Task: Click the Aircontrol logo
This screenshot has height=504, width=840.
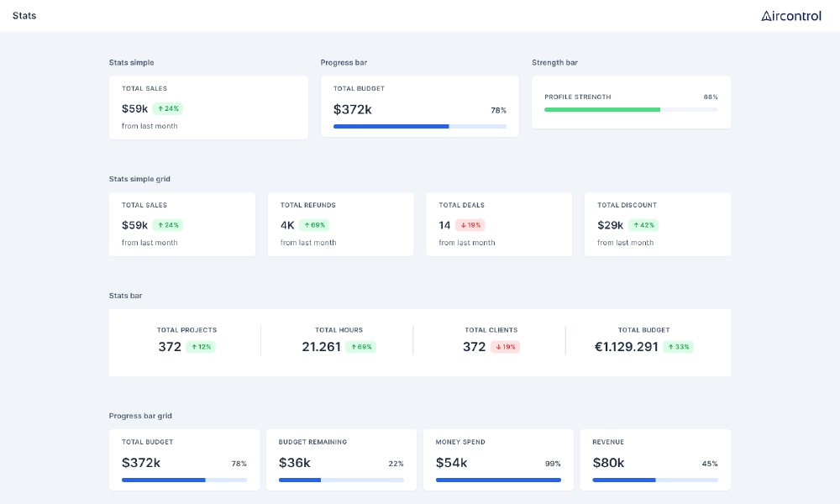Action: [x=790, y=16]
